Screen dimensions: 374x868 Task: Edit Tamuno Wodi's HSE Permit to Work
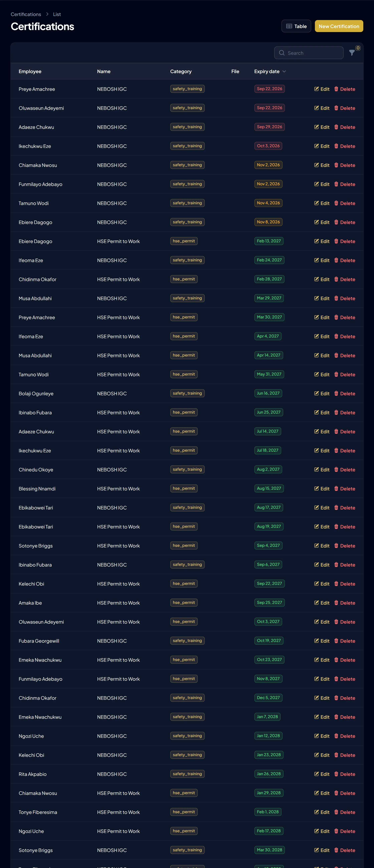(322, 375)
